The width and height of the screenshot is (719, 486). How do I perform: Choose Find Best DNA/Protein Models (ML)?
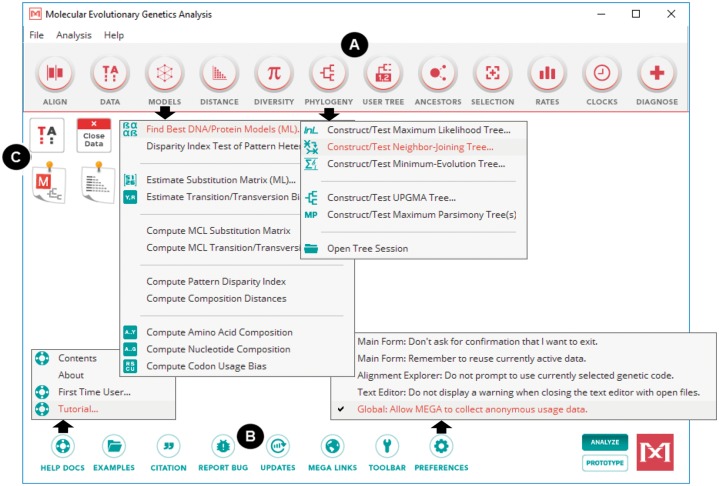tap(210, 129)
